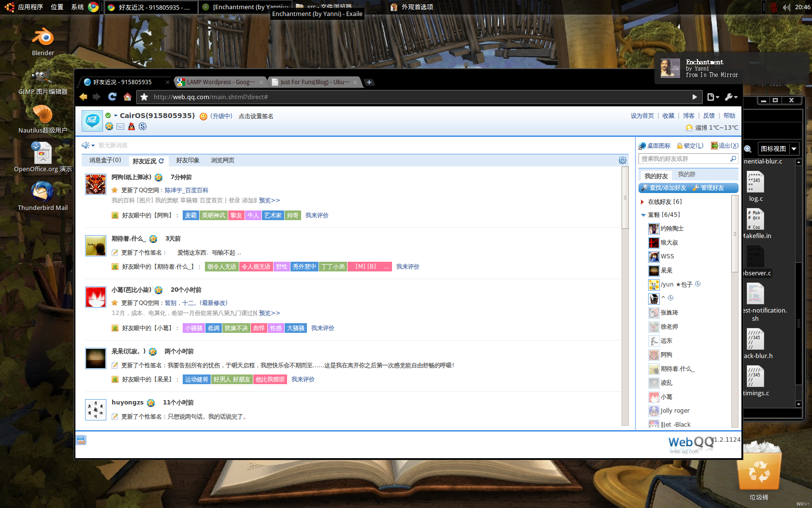
Task: Reload the WebQQ page
Action: 112,97
